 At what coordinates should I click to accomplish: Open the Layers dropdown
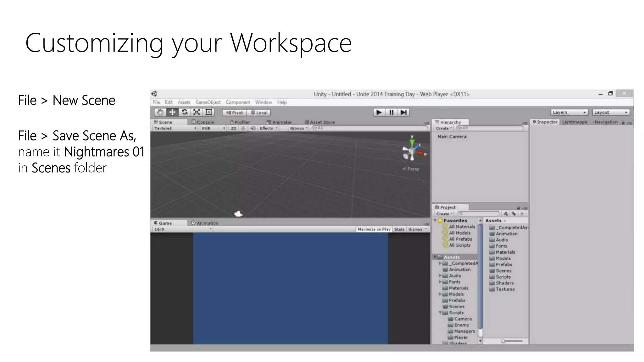coord(569,112)
